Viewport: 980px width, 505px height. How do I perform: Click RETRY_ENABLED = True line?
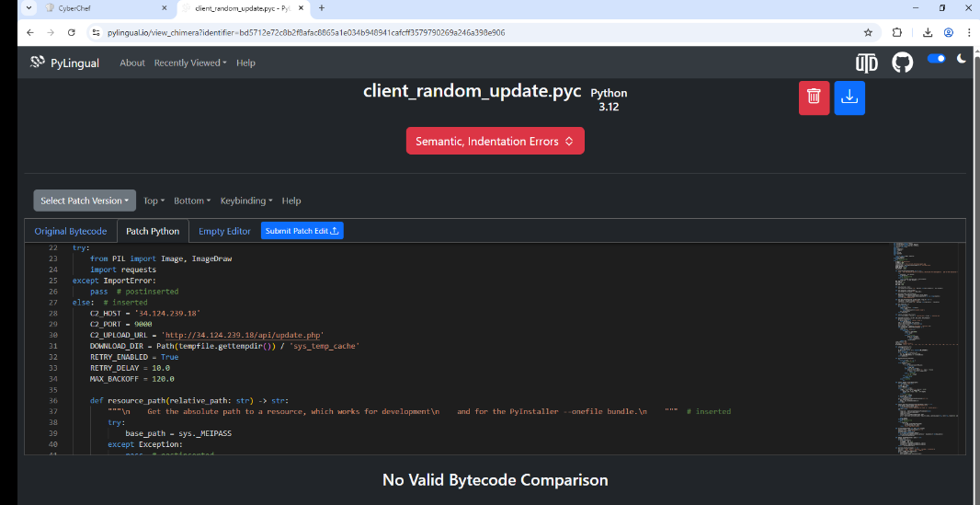pos(134,357)
